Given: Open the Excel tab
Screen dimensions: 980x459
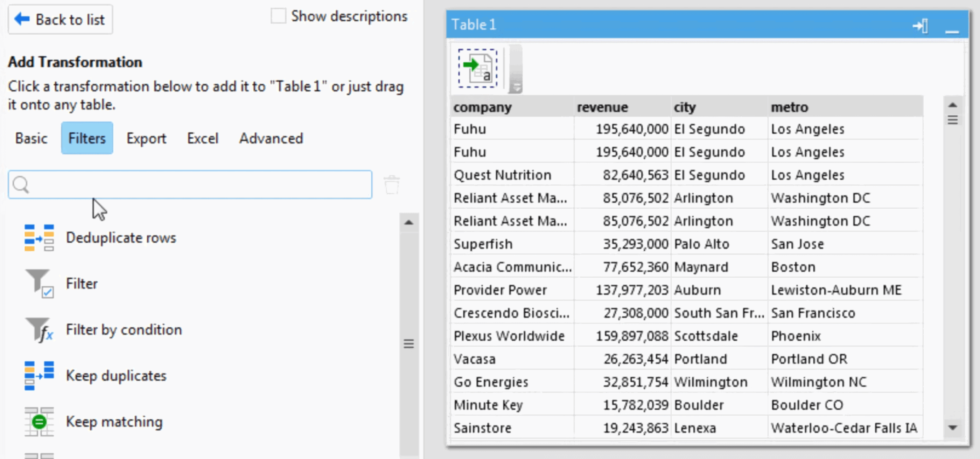Looking at the screenshot, I should 203,138.
